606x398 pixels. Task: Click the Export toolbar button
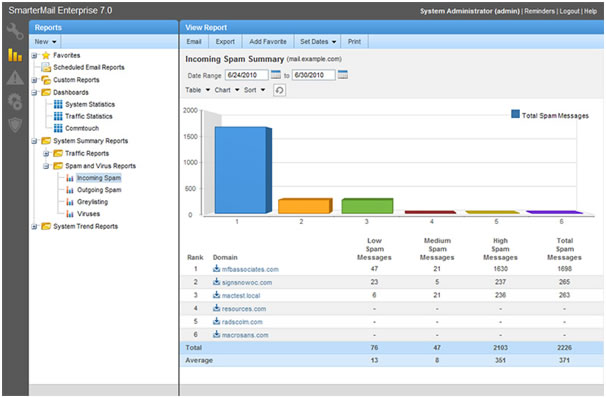[x=225, y=41]
